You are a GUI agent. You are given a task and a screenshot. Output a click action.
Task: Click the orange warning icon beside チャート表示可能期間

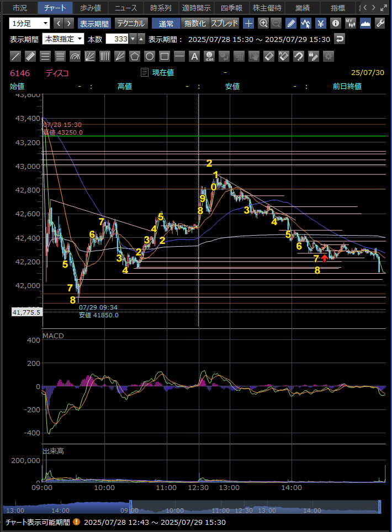[77, 522]
